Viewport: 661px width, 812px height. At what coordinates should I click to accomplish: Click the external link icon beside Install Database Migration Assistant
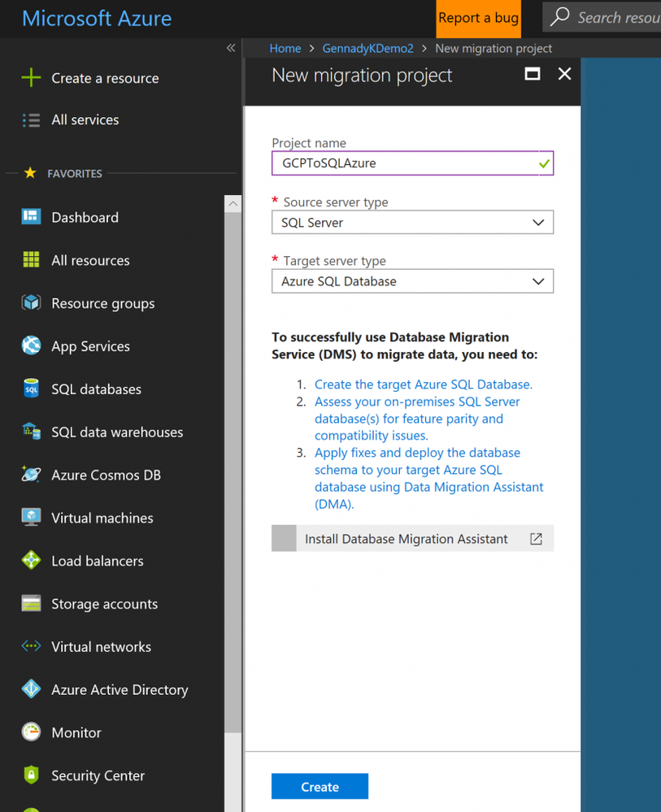pos(536,539)
